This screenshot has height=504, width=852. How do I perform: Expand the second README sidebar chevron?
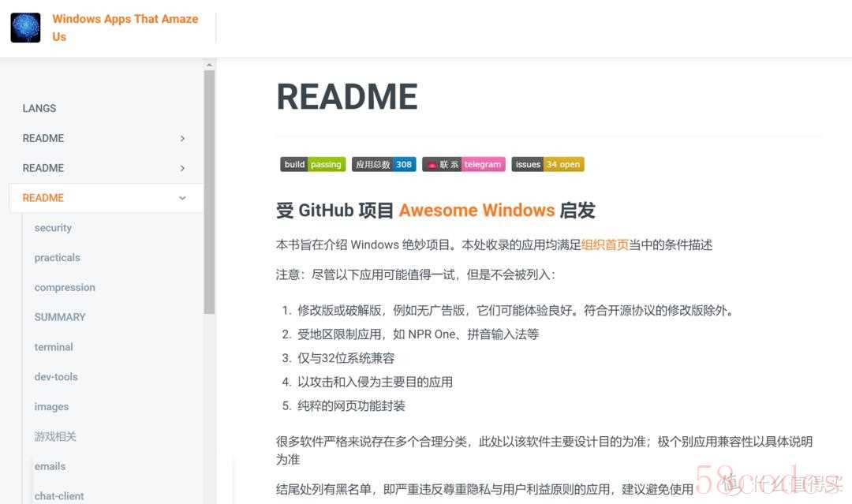pyautogui.click(x=182, y=168)
